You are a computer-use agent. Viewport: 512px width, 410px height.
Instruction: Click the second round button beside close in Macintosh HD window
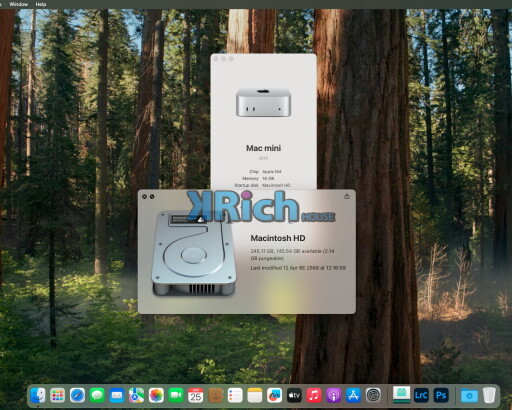point(152,197)
